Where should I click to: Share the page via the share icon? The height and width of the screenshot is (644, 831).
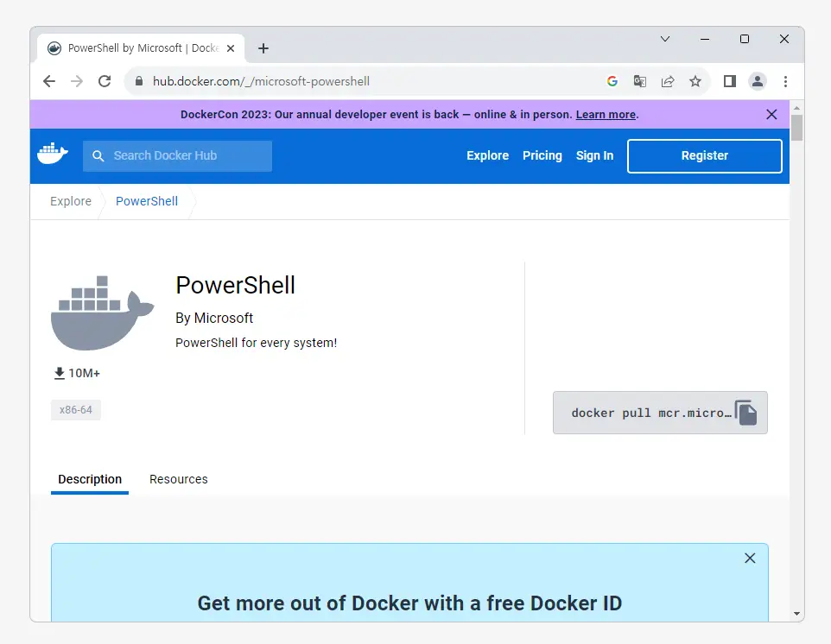tap(668, 80)
